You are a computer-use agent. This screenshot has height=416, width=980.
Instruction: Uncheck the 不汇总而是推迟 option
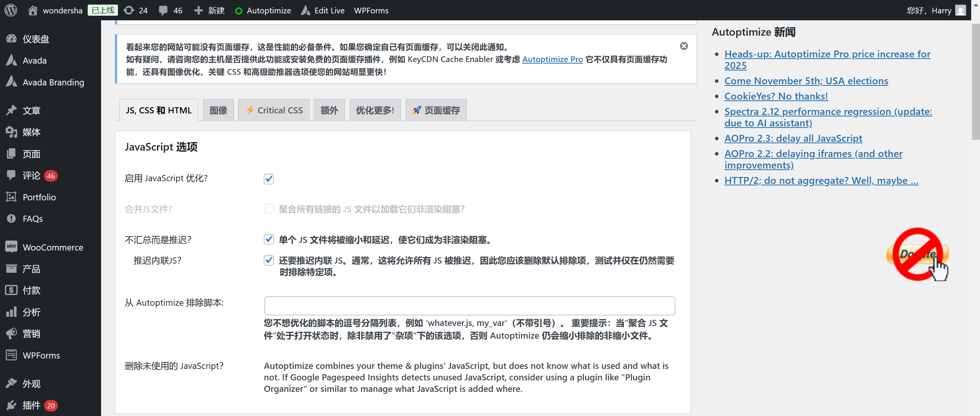(x=268, y=239)
